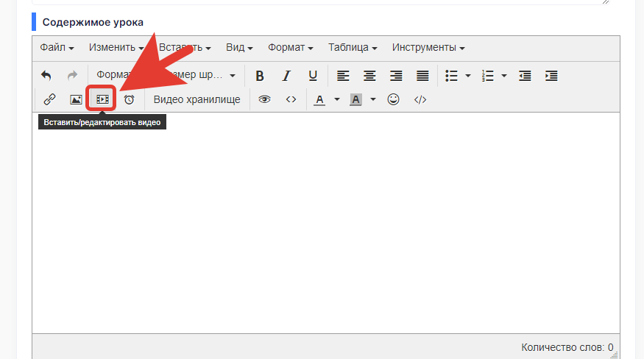Insert a numbered list
Image resolution: width=644 pixels, height=359 pixels.
pos(487,76)
